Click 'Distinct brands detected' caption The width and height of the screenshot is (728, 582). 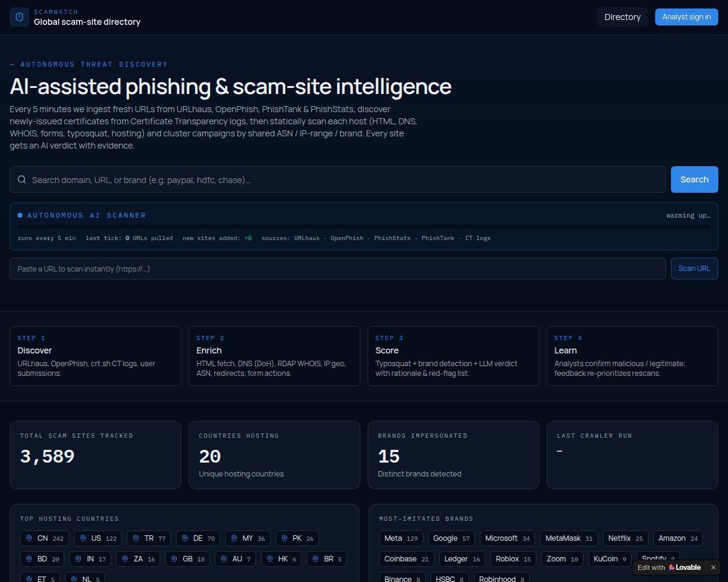pos(420,473)
